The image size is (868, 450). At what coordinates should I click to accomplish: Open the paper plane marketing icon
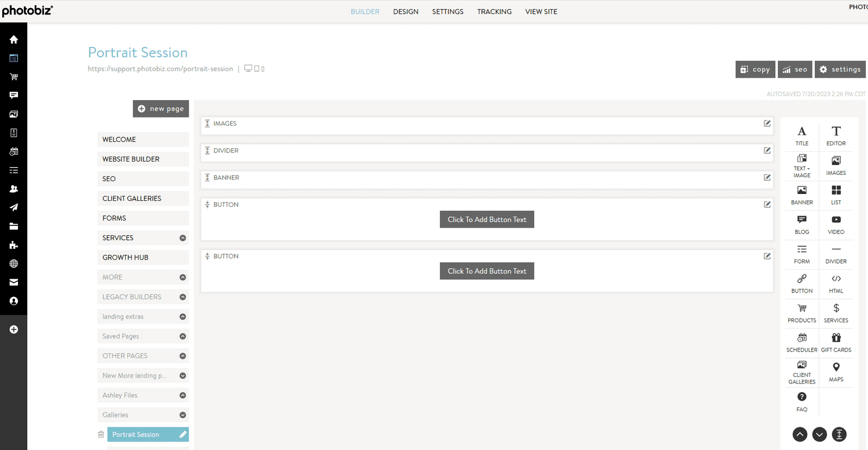[x=13, y=207]
